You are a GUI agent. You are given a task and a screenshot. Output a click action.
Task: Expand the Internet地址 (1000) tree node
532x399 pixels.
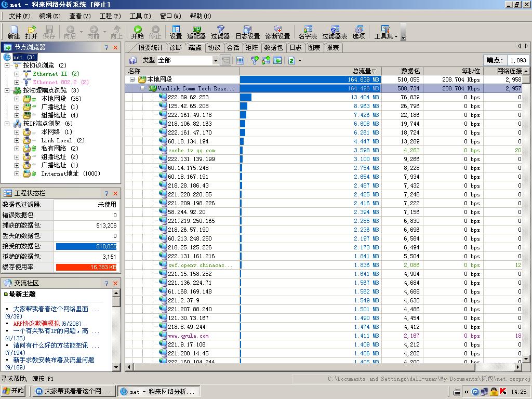[17, 174]
